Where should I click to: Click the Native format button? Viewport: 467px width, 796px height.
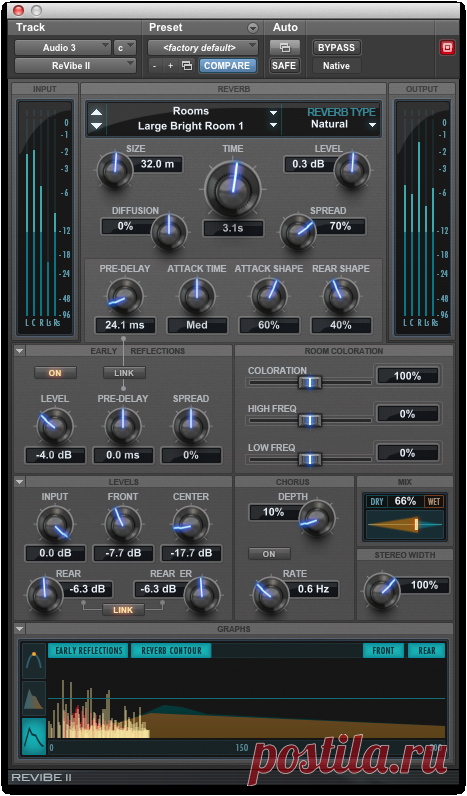(337, 65)
